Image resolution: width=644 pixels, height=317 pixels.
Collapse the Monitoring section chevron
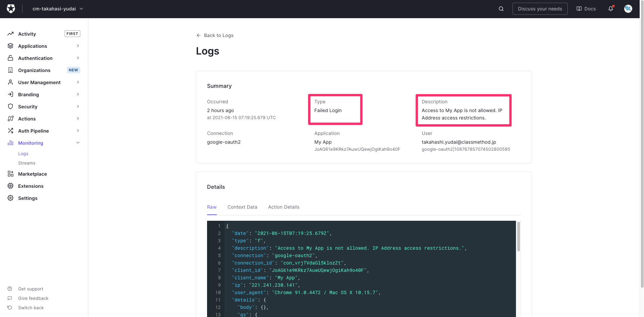78,143
